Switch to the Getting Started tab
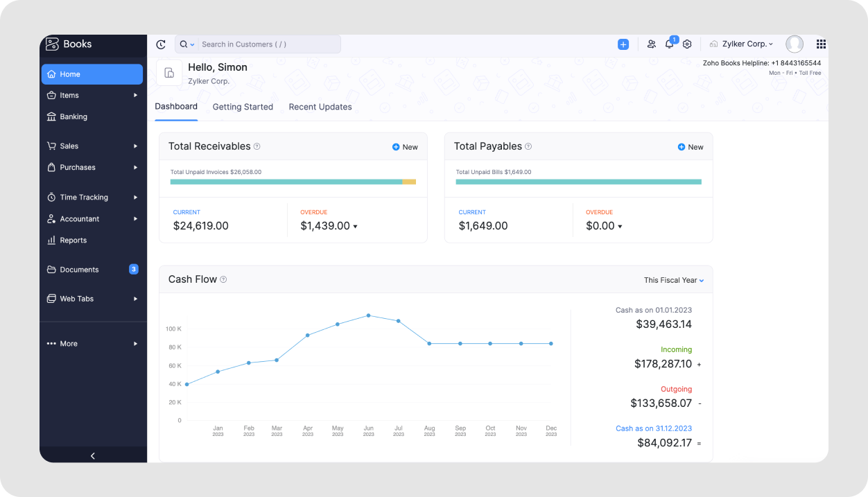The height and width of the screenshot is (497, 868). click(243, 107)
